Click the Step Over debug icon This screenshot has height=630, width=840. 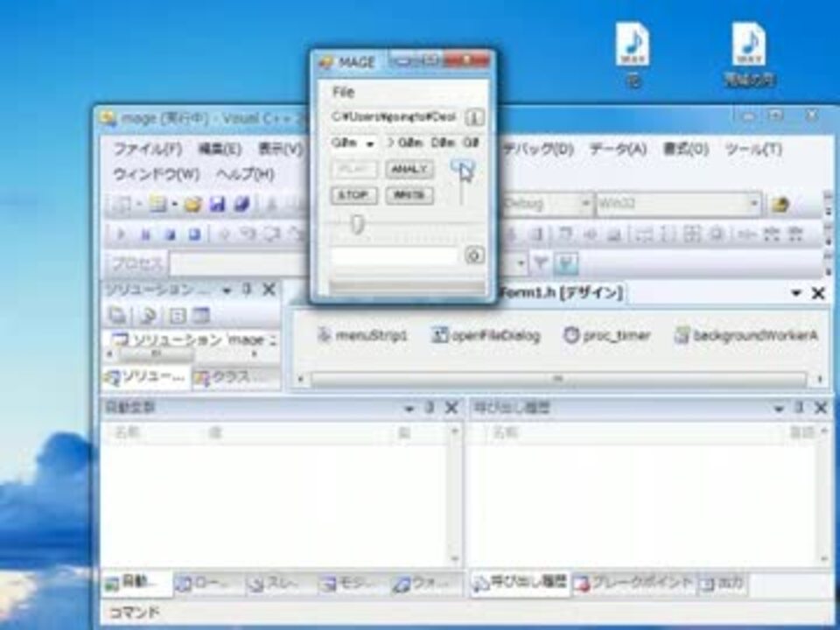(271, 234)
